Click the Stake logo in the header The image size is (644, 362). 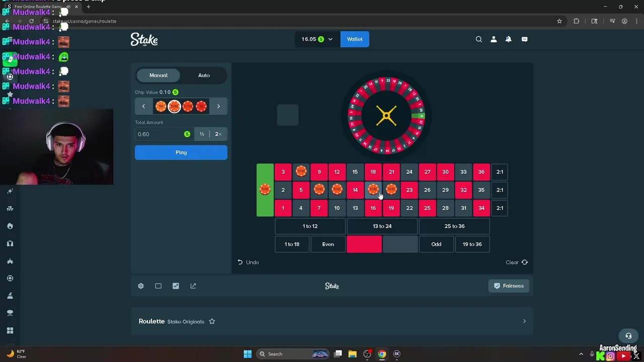click(144, 39)
